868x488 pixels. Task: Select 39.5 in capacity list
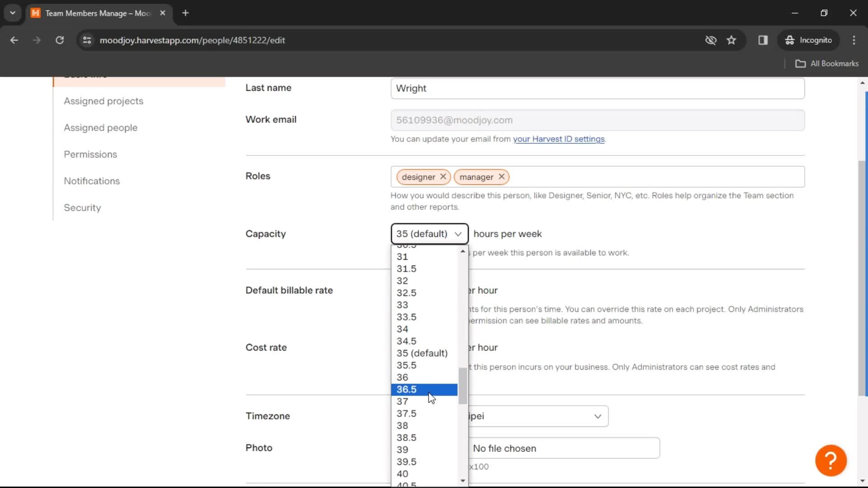click(x=424, y=462)
